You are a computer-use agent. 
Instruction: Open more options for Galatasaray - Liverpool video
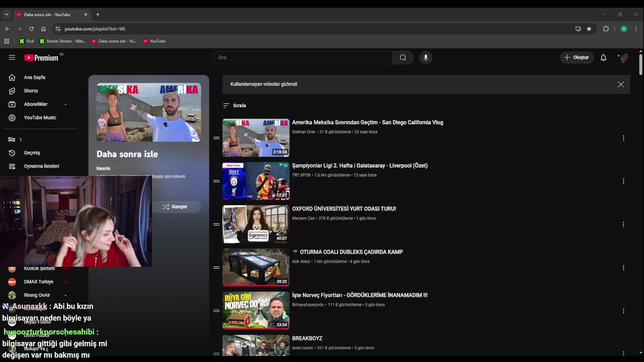click(623, 181)
